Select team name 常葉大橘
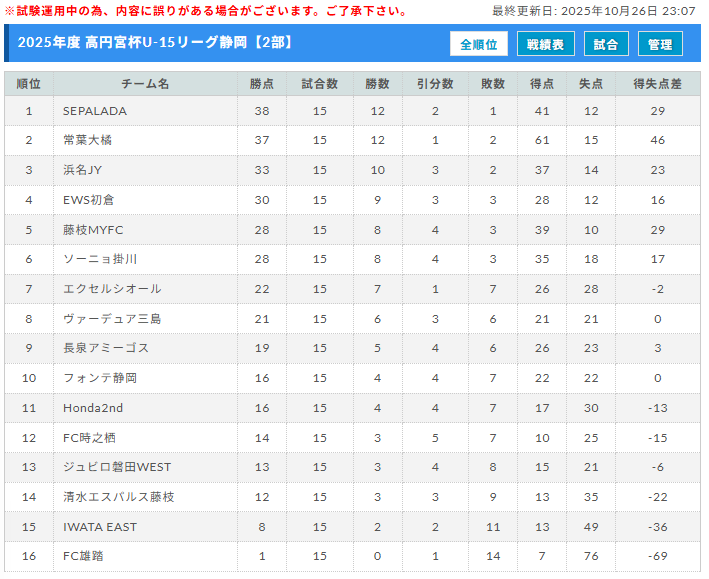The width and height of the screenshot is (709, 579). 87,140
